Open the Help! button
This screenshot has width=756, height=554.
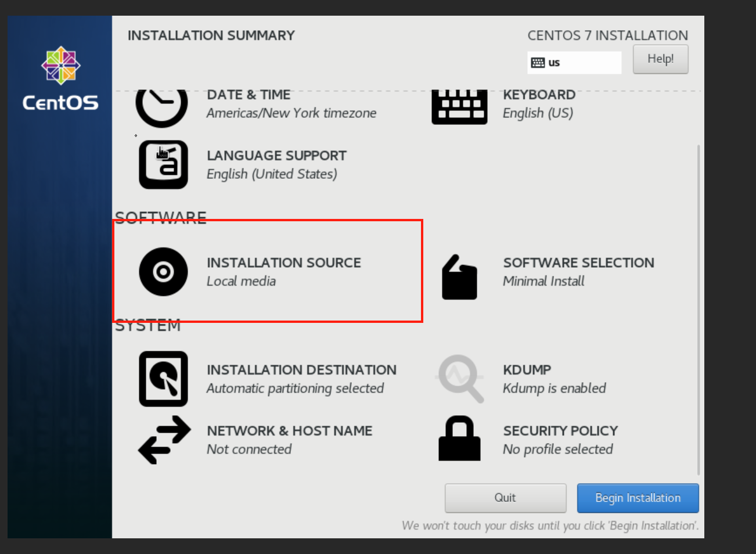pyautogui.click(x=660, y=59)
